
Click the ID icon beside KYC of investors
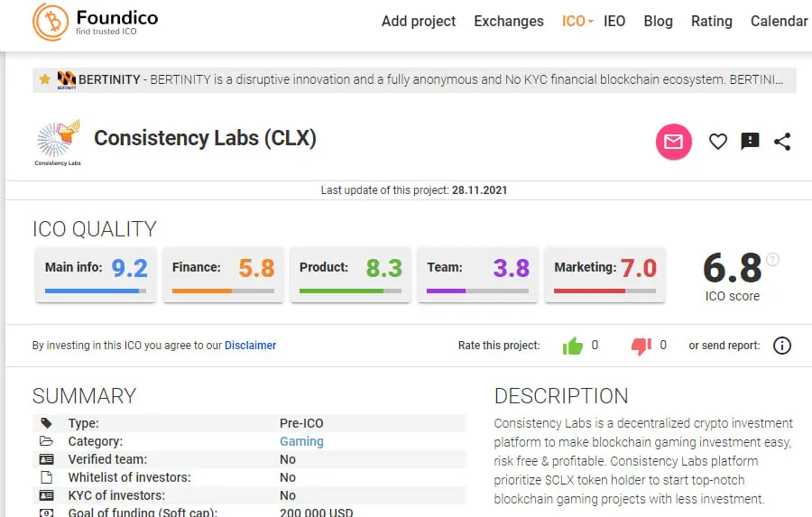(47, 495)
